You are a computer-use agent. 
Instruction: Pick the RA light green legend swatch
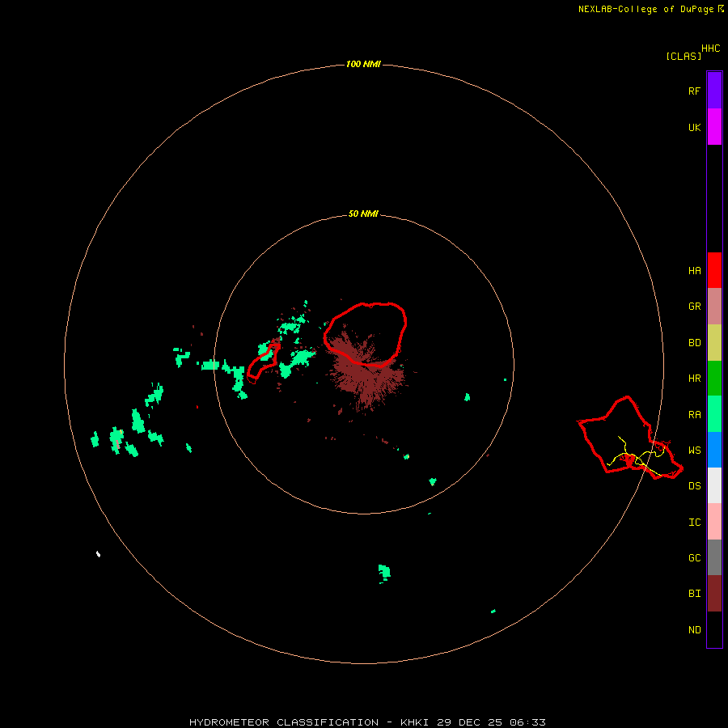714,414
